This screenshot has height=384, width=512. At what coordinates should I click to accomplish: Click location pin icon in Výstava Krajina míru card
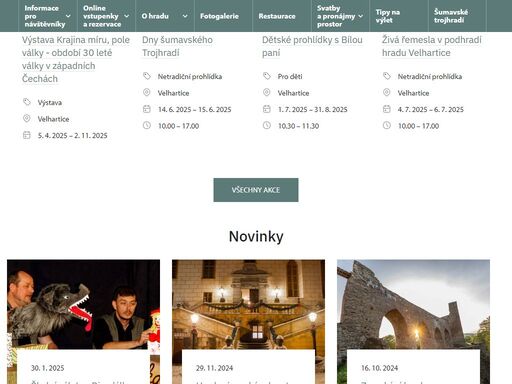pos(27,118)
